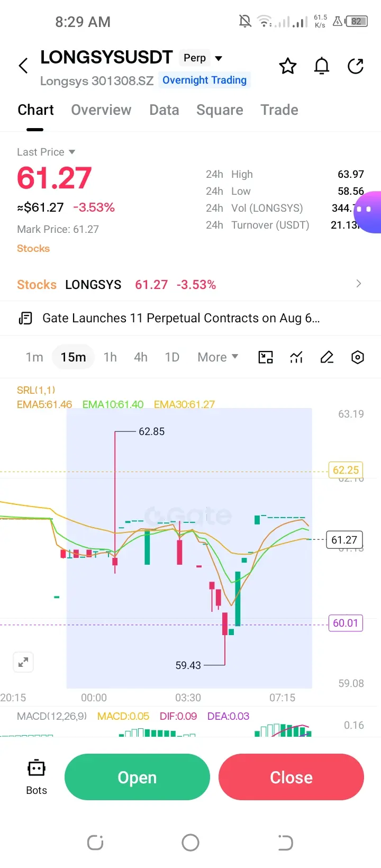Viewport: 381px width, 868px height.
Task: Tap the DIF:0.09 value
Action: (x=178, y=716)
